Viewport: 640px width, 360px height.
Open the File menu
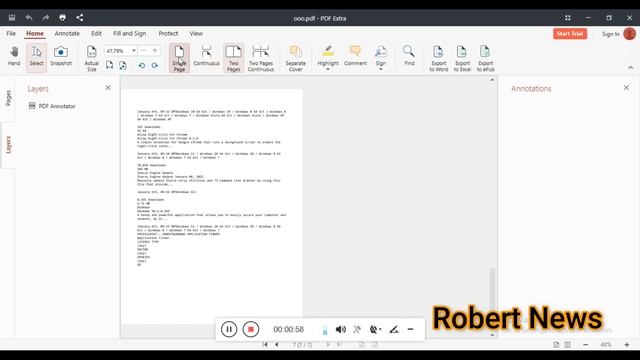click(x=11, y=33)
